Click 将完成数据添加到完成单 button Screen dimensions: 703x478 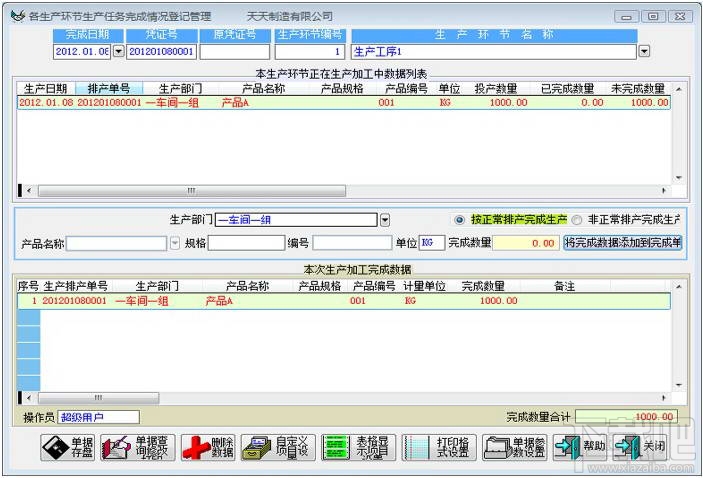(622, 243)
